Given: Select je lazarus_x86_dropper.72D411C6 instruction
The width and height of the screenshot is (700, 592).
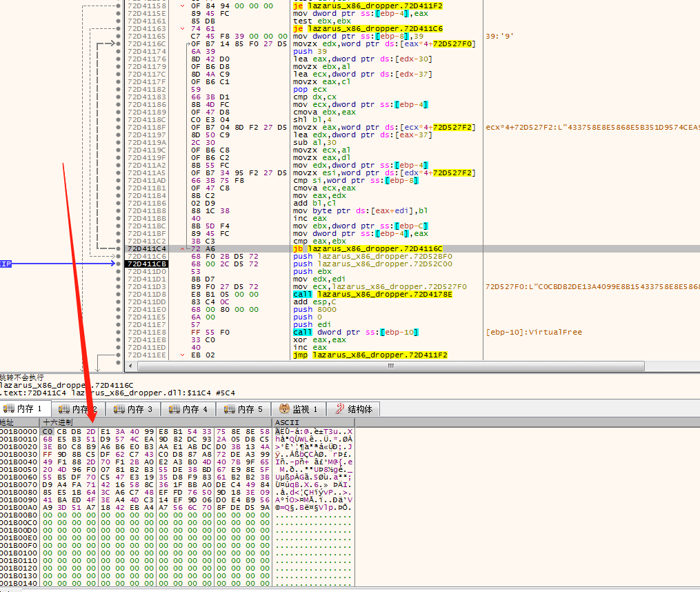Looking at the screenshot, I should (x=368, y=28).
